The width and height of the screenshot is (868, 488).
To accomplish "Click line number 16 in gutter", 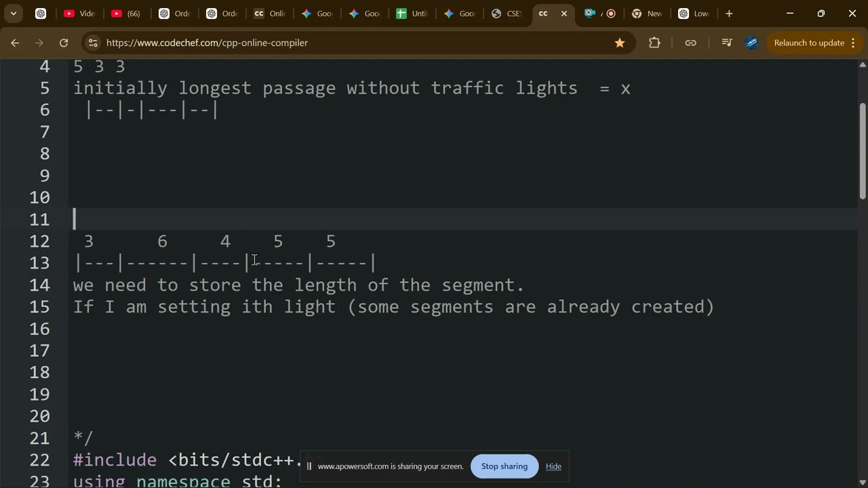I will 41,329.
